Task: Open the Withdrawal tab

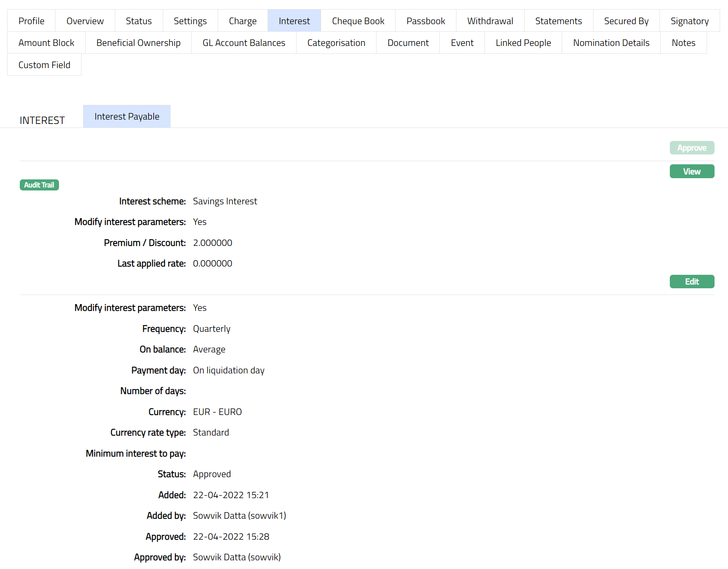Action: tap(490, 21)
